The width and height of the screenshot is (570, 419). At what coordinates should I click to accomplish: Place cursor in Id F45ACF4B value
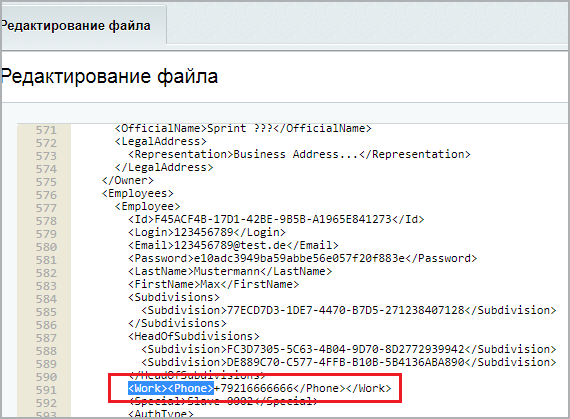(273, 219)
